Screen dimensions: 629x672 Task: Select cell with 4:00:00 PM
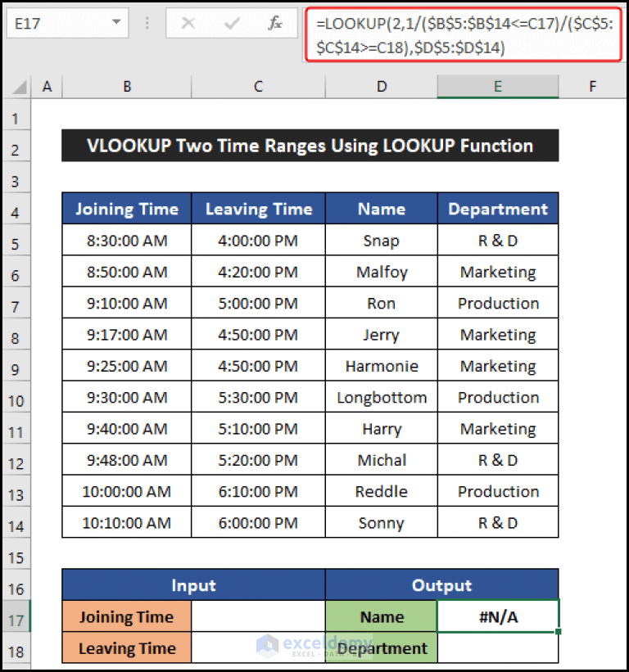pyautogui.click(x=258, y=241)
